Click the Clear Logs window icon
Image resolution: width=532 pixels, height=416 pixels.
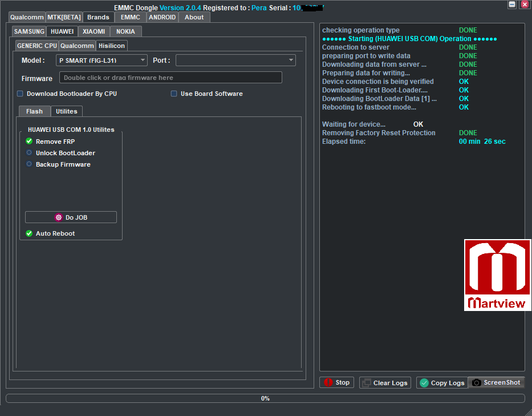click(x=367, y=383)
